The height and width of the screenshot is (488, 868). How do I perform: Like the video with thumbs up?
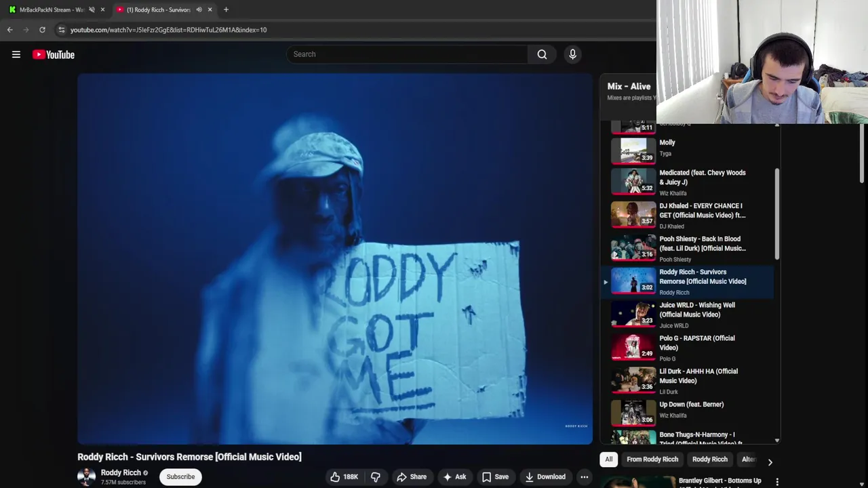(x=344, y=477)
